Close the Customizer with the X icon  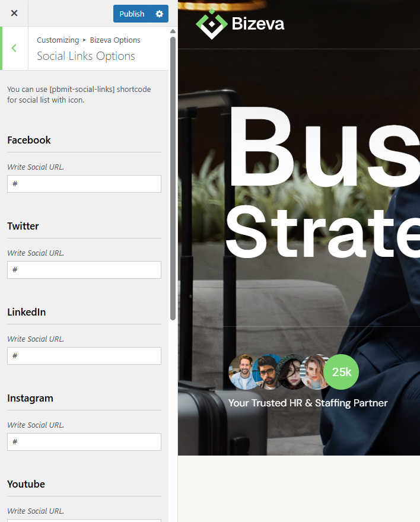14,13
